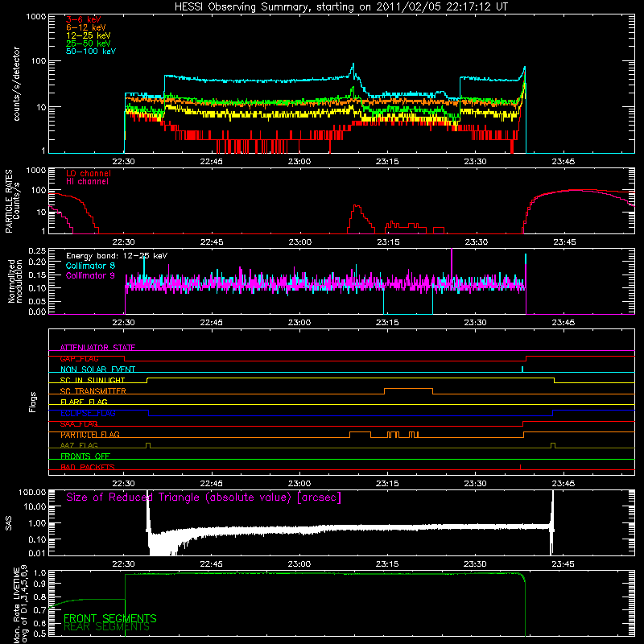Click the 0.01 value on SAS axis

(37, 553)
